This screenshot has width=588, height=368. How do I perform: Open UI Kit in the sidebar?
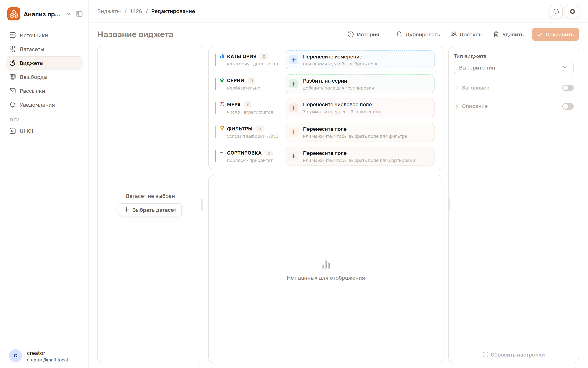click(44, 131)
